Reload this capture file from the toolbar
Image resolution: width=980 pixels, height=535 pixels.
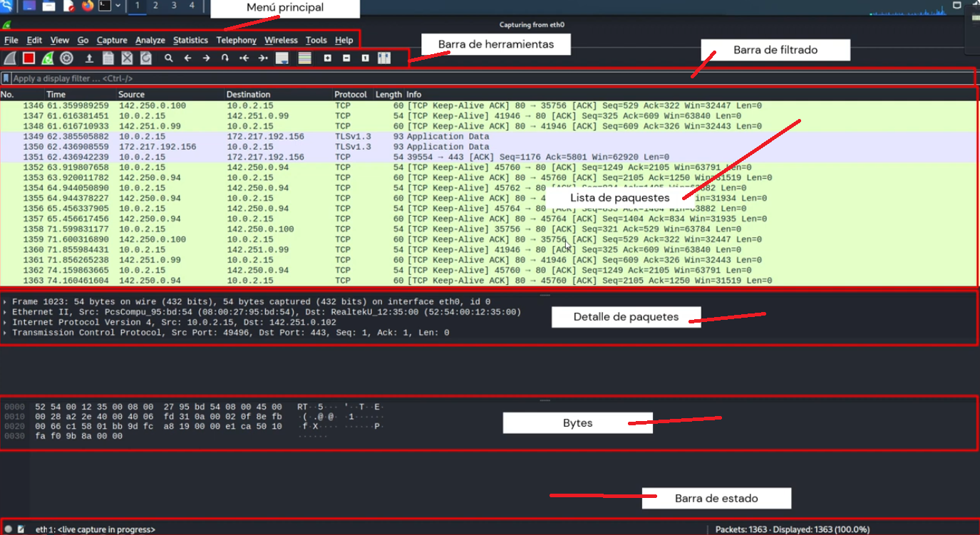pos(146,58)
